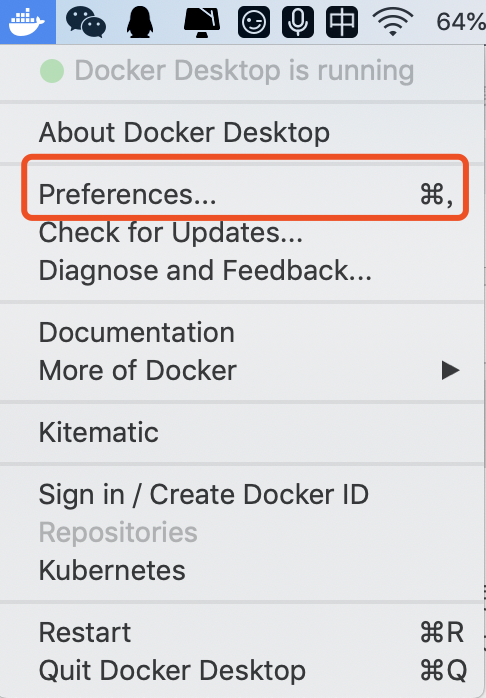The image size is (486, 698).
Task: Click the QQ penguin icon
Action: (140, 22)
